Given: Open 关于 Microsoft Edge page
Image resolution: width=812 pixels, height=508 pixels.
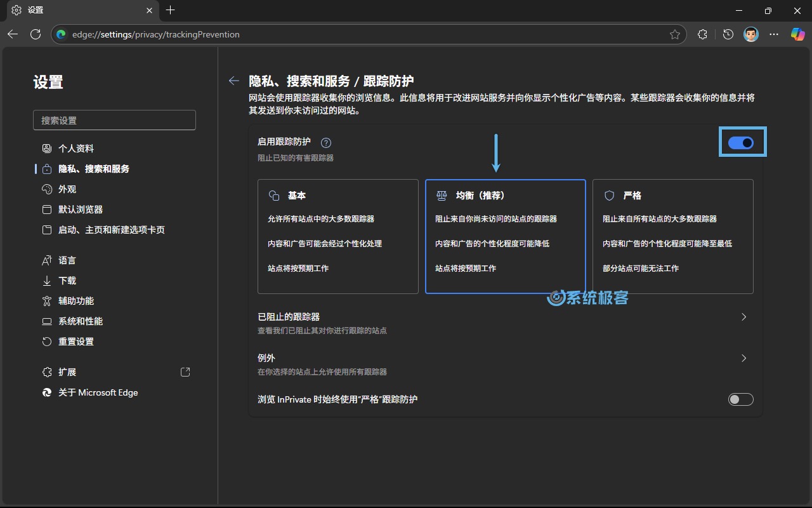Looking at the screenshot, I should [x=114, y=392].
